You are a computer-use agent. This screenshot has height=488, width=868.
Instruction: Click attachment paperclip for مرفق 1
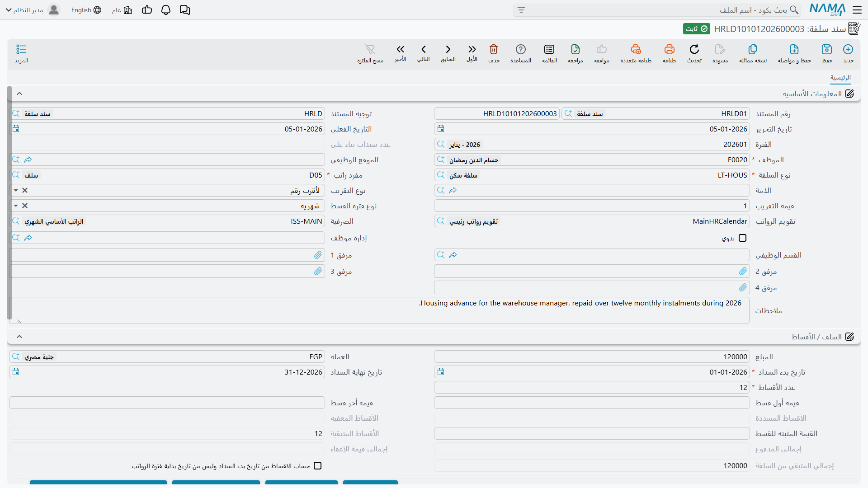tap(318, 255)
